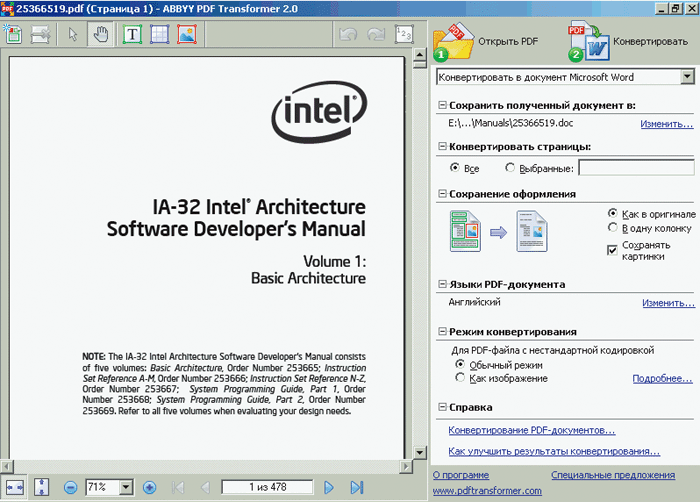Choose 'Как в оригинале' layout option
The width and height of the screenshot is (700, 502).
click(x=612, y=213)
